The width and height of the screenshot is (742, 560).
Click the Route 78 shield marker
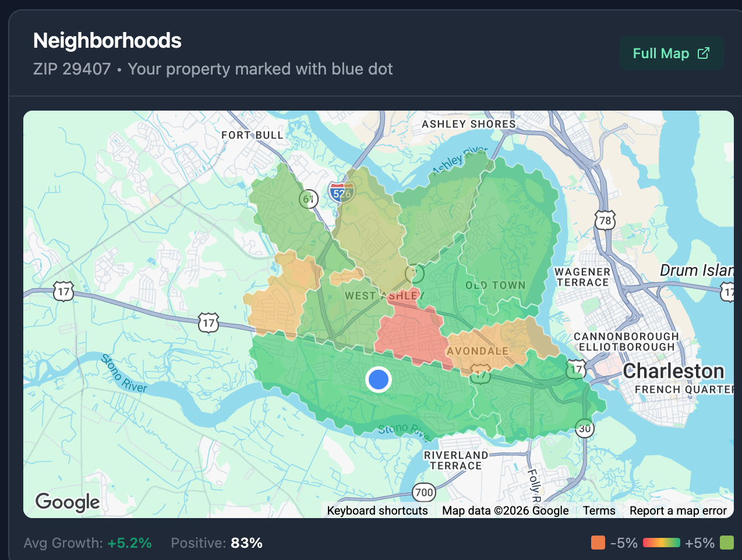tap(605, 220)
